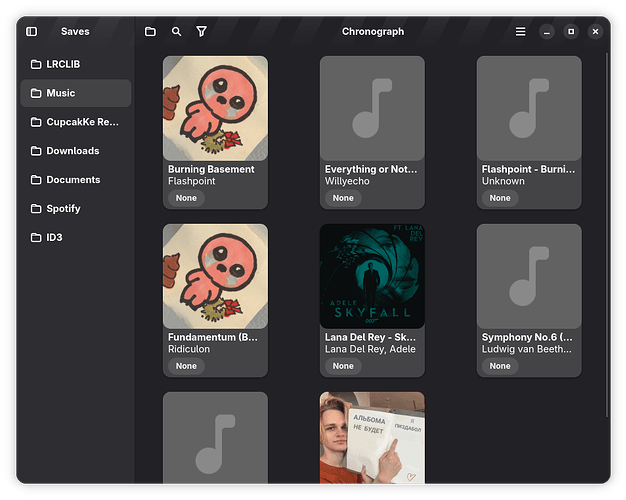Open the hamburger main menu

click(520, 31)
